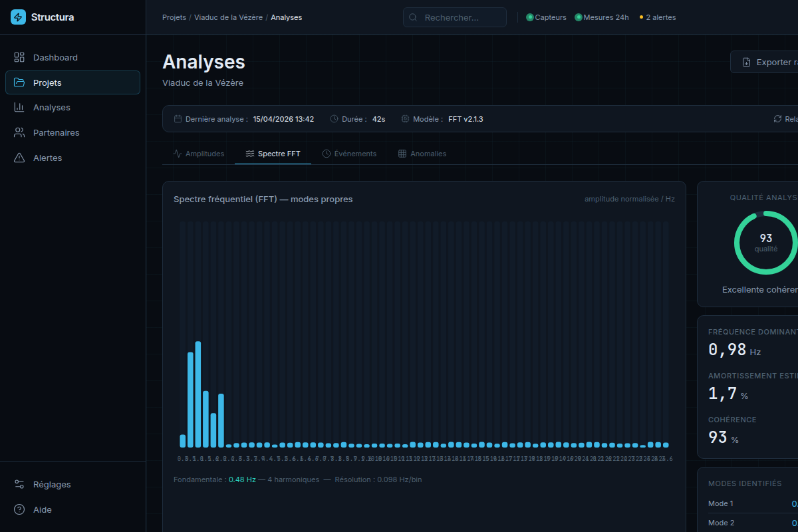Click the 2 alertes status indicator
This screenshot has width=798, height=532.
(657, 17)
